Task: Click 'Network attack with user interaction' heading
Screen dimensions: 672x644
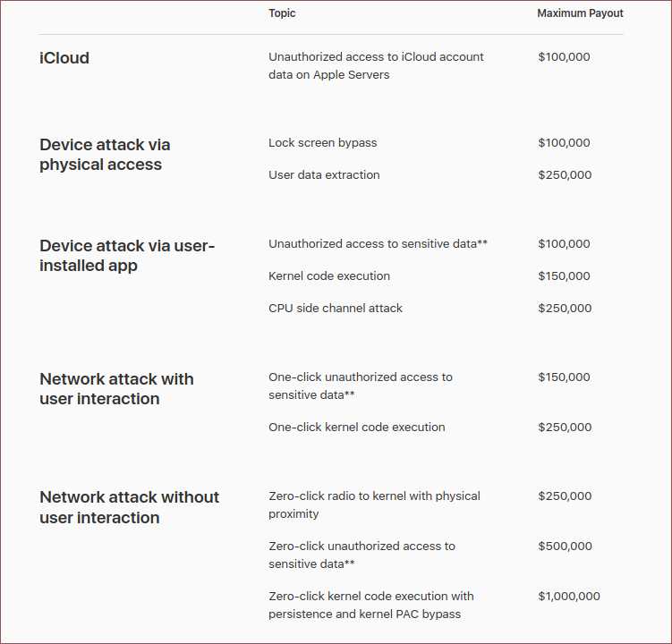Action: 116,389
